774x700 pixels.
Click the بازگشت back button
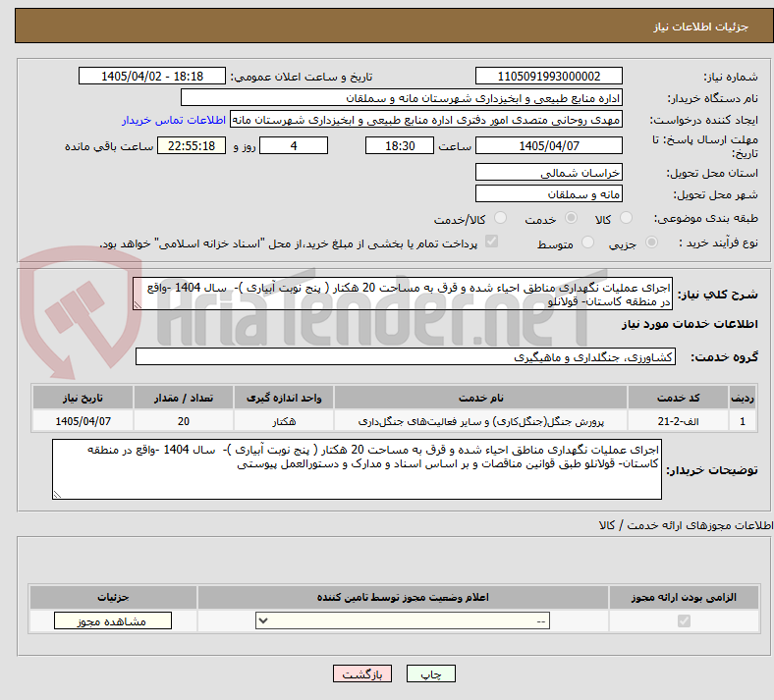click(362, 673)
